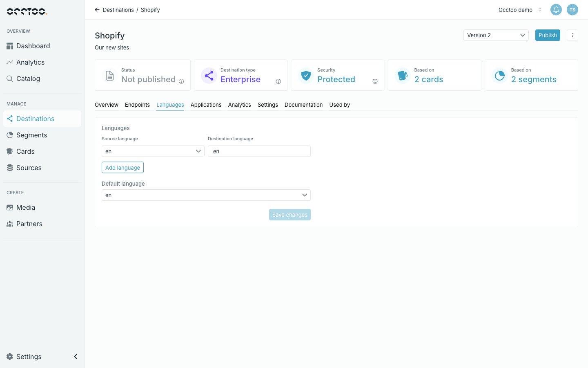
Task: Collapse the sidebar with the chevron
Action: tap(76, 357)
